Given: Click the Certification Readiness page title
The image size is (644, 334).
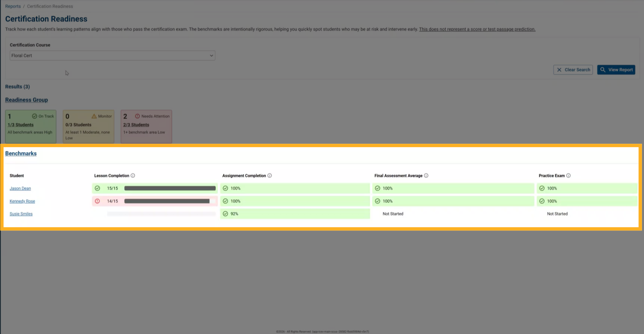Looking at the screenshot, I should pos(46,19).
